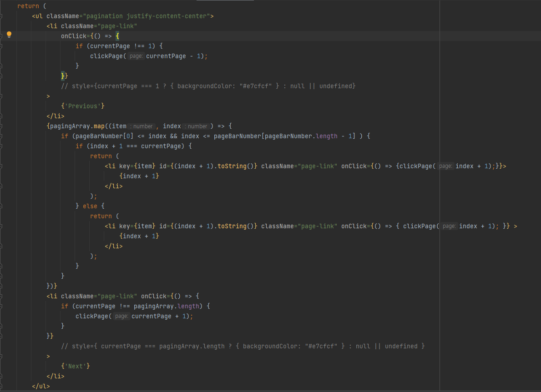Click the "pagination justify-content-center" string
The width and height of the screenshot is (541, 392).
(147, 16)
